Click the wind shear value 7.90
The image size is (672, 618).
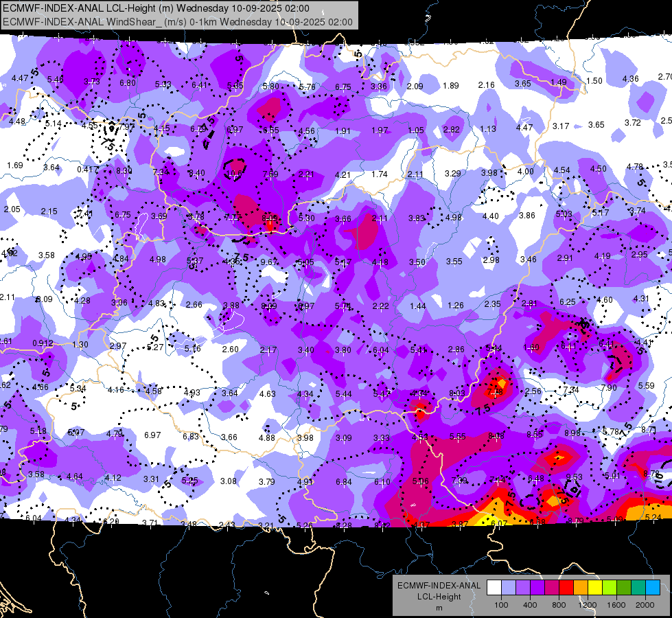coord(609,388)
